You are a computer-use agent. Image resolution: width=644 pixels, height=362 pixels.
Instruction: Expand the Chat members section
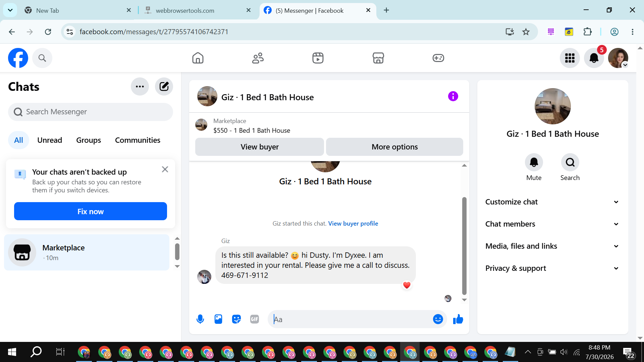(x=553, y=224)
